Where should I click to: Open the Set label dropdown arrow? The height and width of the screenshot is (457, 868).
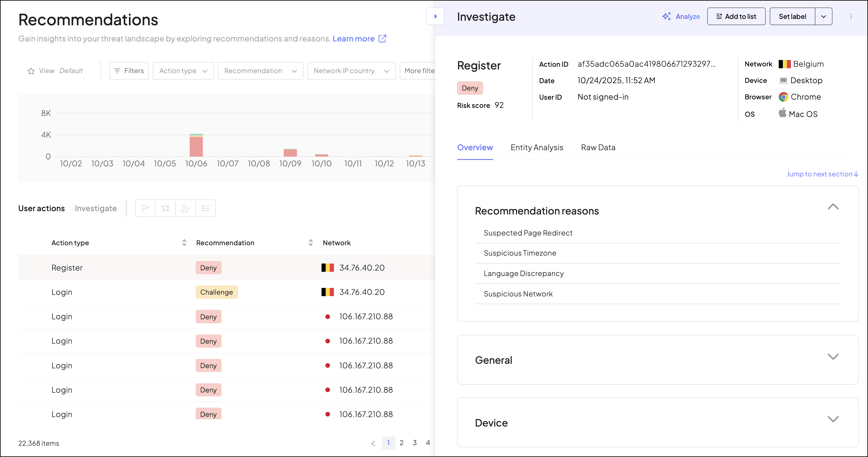pyautogui.click(x=823, y=16)
